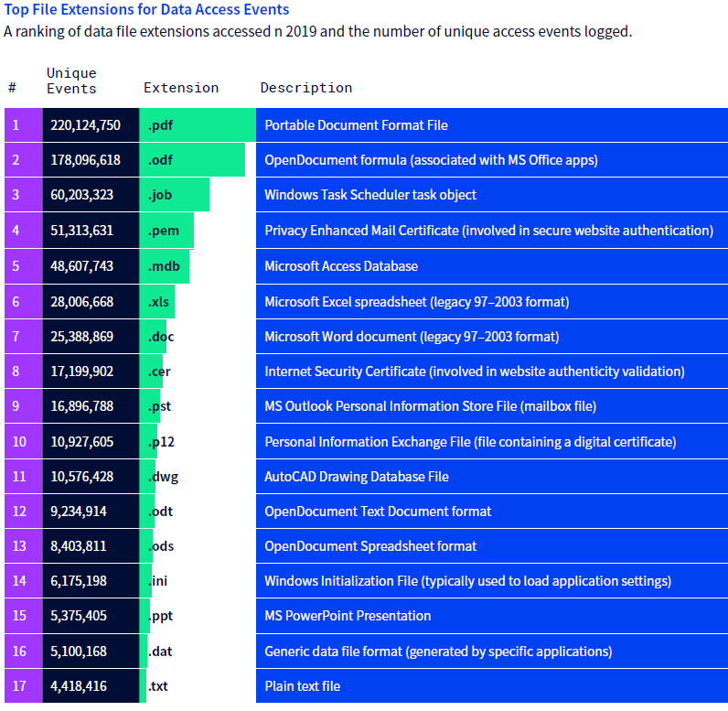
Task: Select the 'Windows Task Scheduler task object' description
Action: [370, 195]
